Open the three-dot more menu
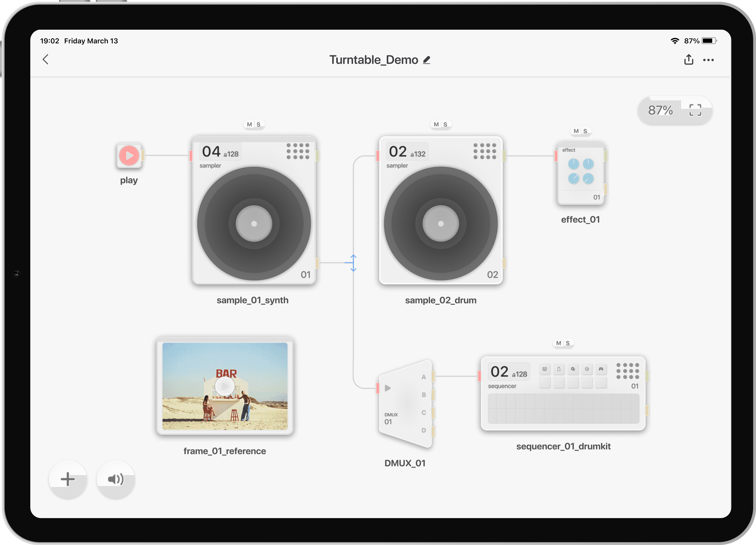 click(708, 60)
